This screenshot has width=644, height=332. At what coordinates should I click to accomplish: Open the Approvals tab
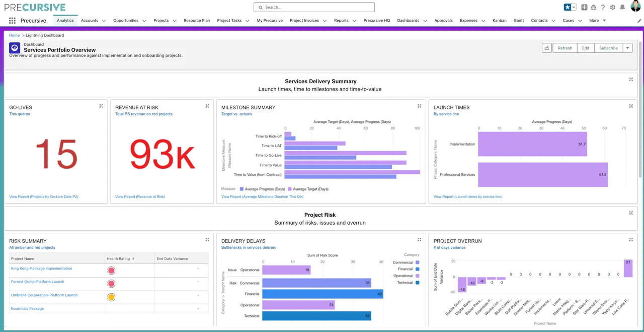444,21
